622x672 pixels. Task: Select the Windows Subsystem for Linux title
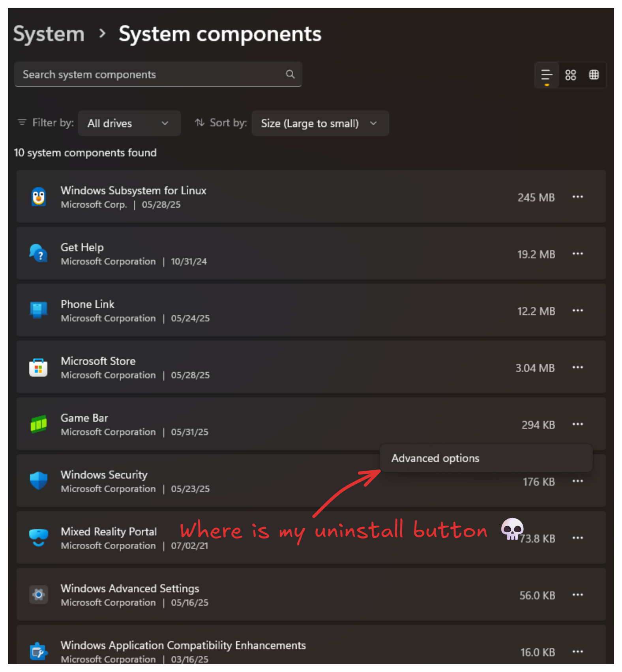click(133, 190)
